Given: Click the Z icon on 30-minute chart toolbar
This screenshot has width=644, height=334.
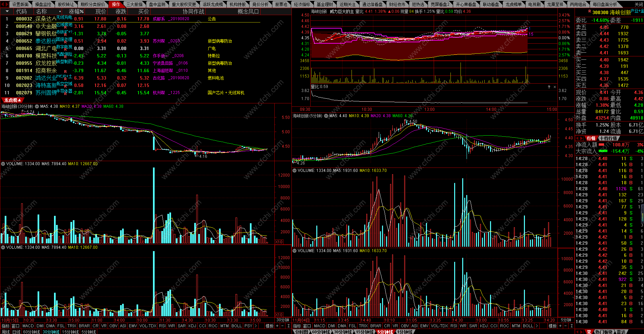Looking at the screenshot, I should [x=288, y=326].
